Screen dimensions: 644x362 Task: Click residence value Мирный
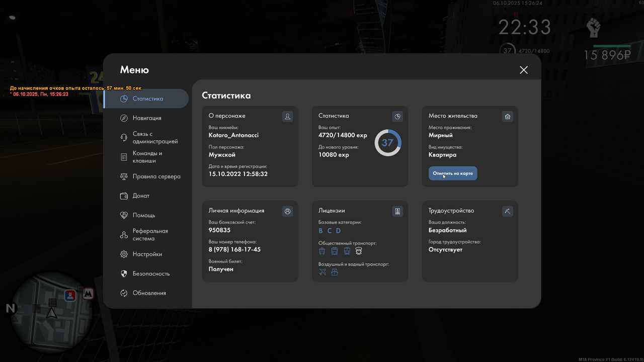click(441, 135)
